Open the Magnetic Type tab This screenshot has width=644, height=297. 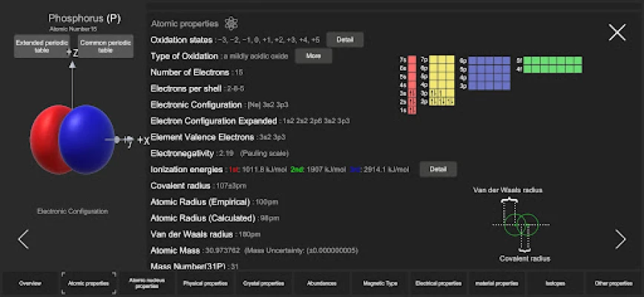click(380, 283)
